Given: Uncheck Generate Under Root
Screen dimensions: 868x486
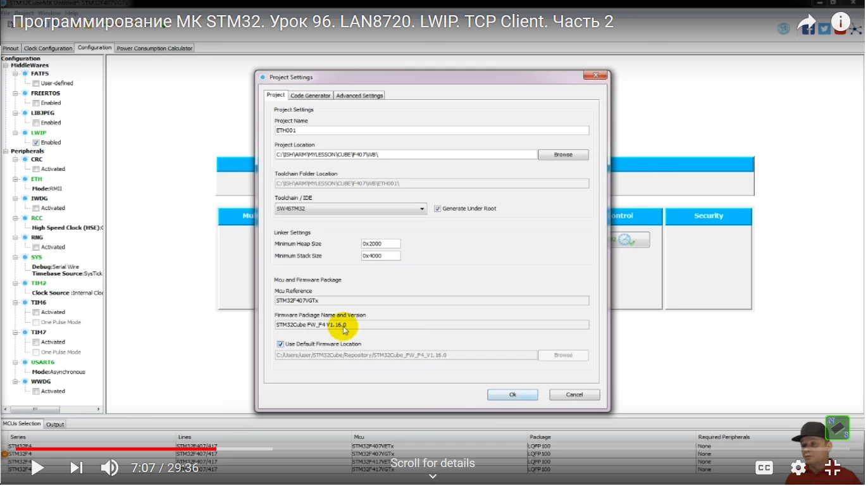Looking at the screenshot, I should point(438,209).
